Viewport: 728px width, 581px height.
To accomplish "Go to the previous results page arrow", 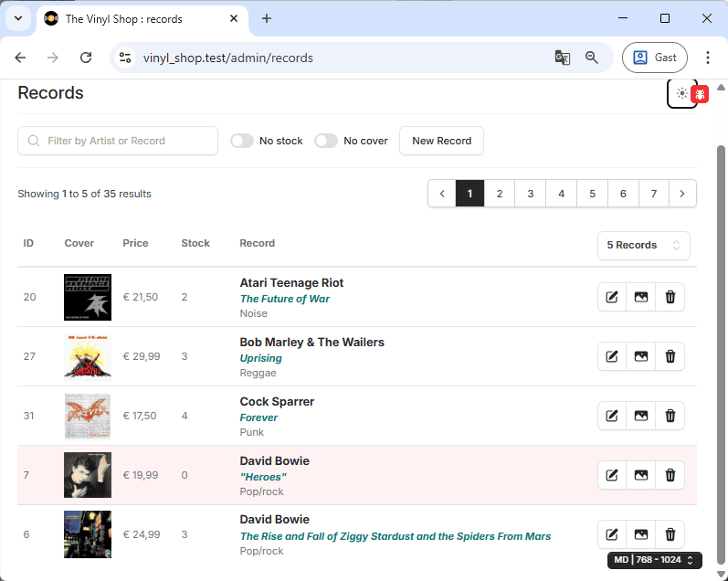I will pos(442,194).
